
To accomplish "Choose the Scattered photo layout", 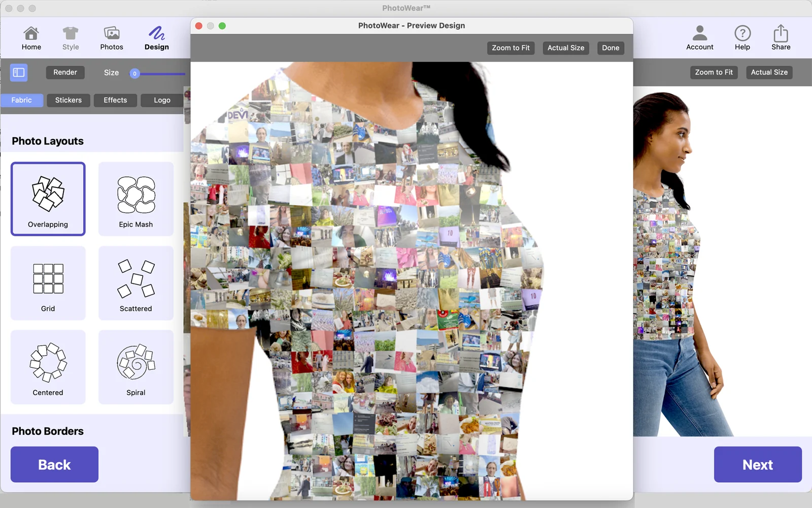I will pos(136,283).
